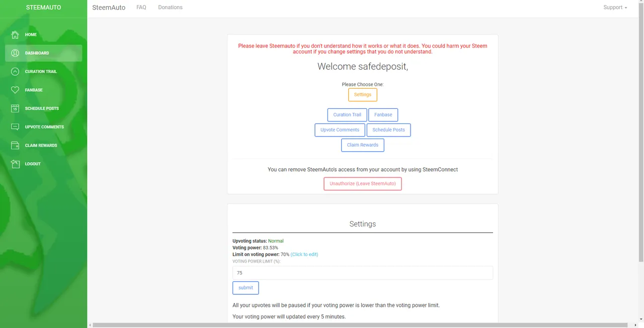
Task: Open CLAIM REWARDS sidebar entry
Action: tap(44, 145)
